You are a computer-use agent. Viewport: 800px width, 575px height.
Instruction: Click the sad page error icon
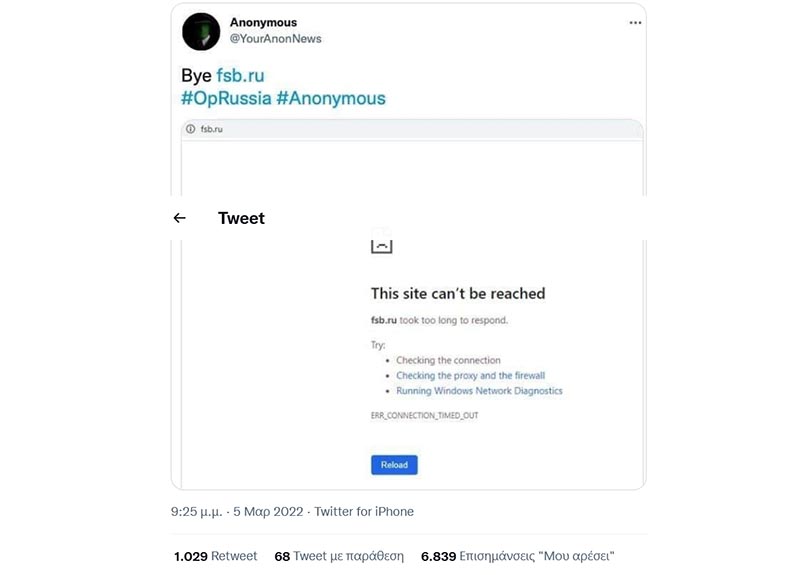coord(381,243)
